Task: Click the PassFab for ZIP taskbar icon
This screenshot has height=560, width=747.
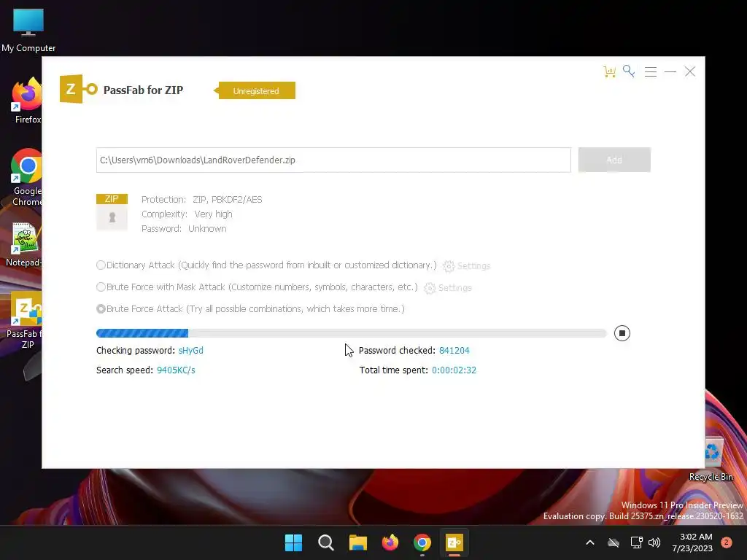Action: click(x=454, y=542)
